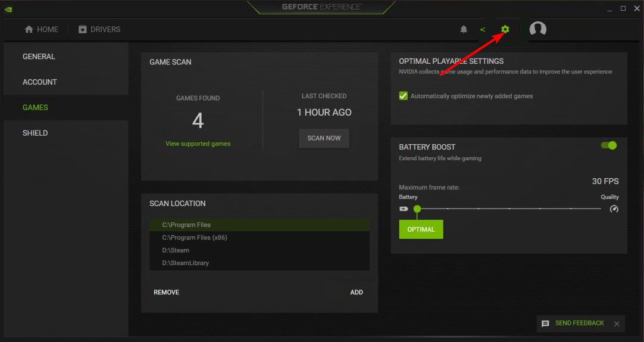Viewport: 644px width, 342px height.
Task: Click the Optimal button
Action: pos(421,229)
